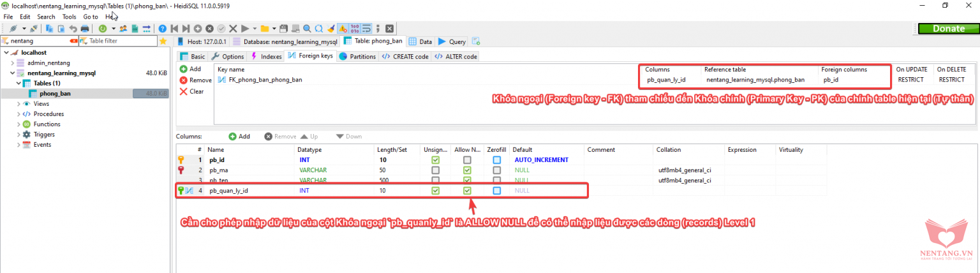The width and height of the screenshot is (980, 273).
Task: Click the yellow favorites star icon
Action: click(x=163, y=41)
